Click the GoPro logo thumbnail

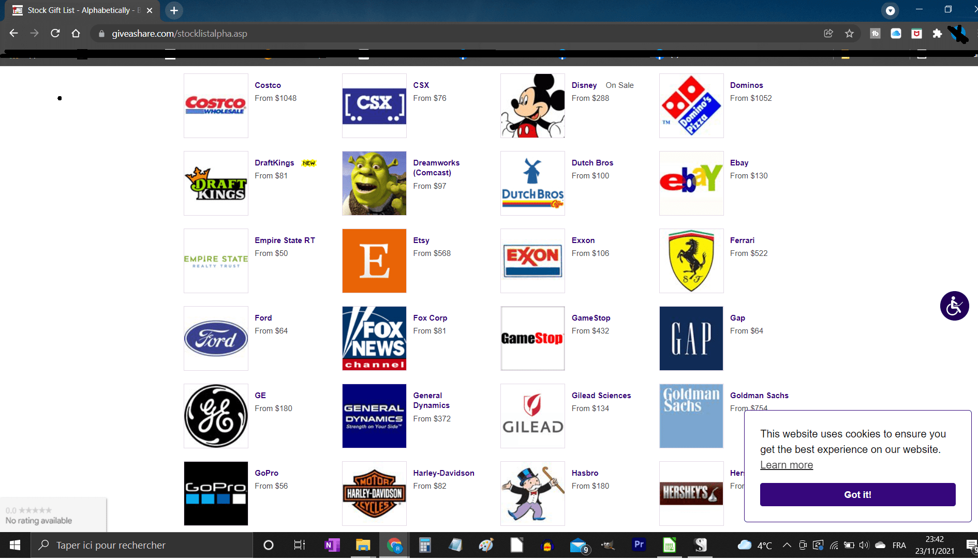[x=216, y=494]
